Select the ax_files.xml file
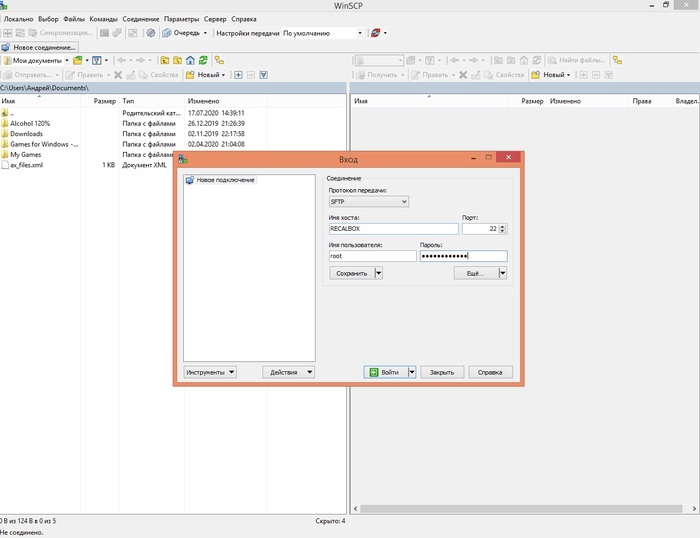The image size is (700, 538). tap(27, 165)
